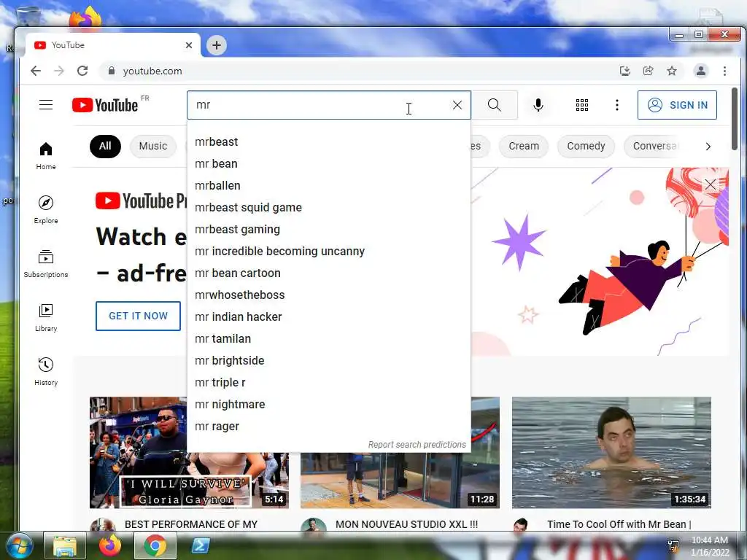The width and height of the screenshot is (747, 560).
Task: Reload the page in Chrome
Action: click(82, 71)
